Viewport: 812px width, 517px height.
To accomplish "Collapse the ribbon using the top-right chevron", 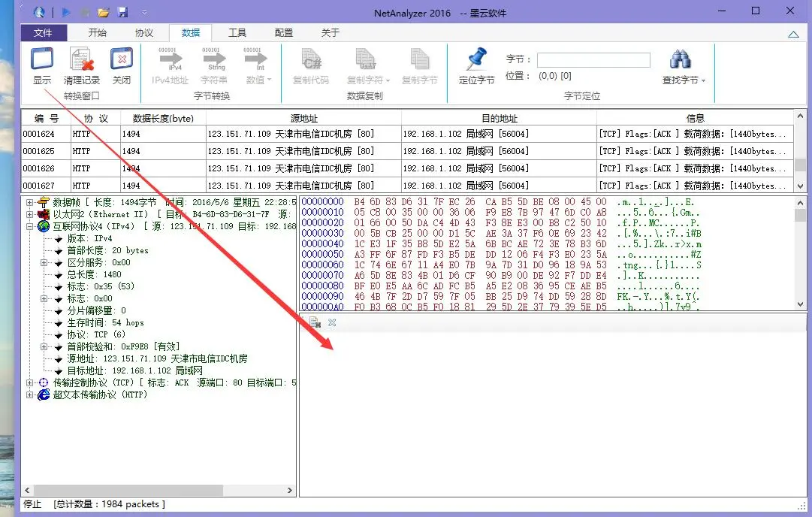I will tap(793, 34).
